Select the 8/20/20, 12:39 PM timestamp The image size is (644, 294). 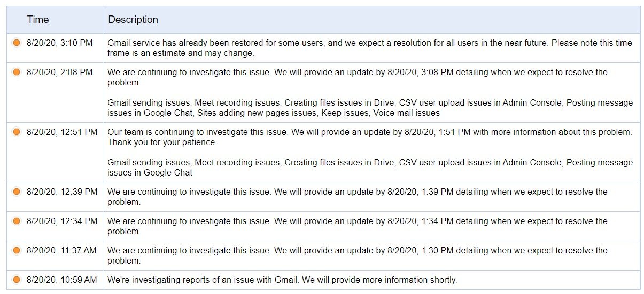(62, 192)
